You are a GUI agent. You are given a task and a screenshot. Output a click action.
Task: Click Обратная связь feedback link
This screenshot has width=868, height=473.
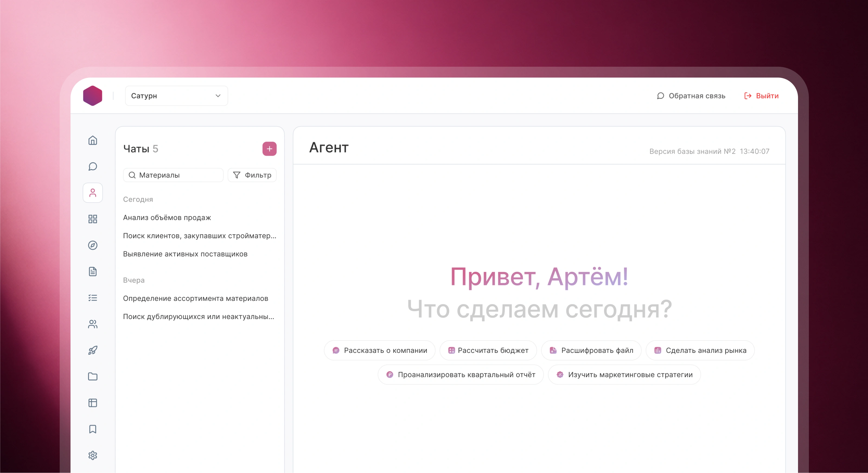691,96
